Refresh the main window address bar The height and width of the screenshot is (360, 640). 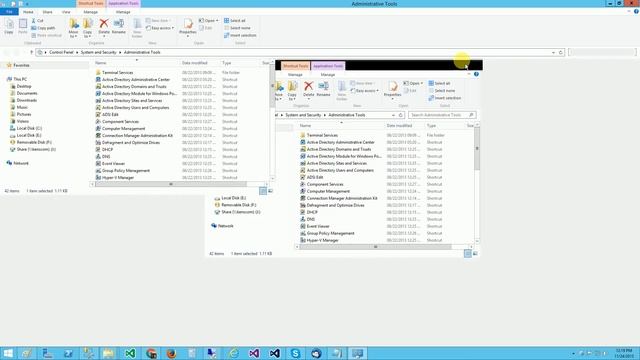pyautogui.click(x=560, y=52)
